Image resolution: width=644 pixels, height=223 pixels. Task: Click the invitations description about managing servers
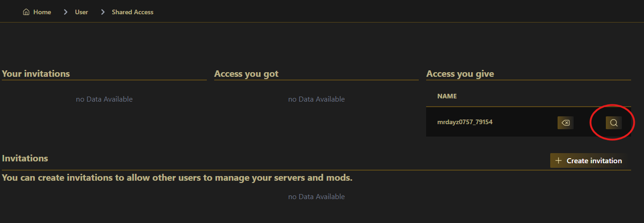pos(177,177)
